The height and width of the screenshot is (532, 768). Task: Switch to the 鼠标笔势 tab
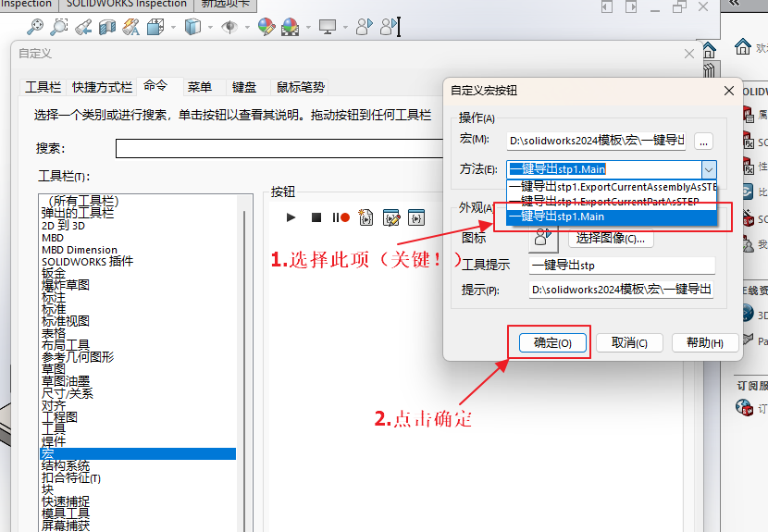click(301, 87)
